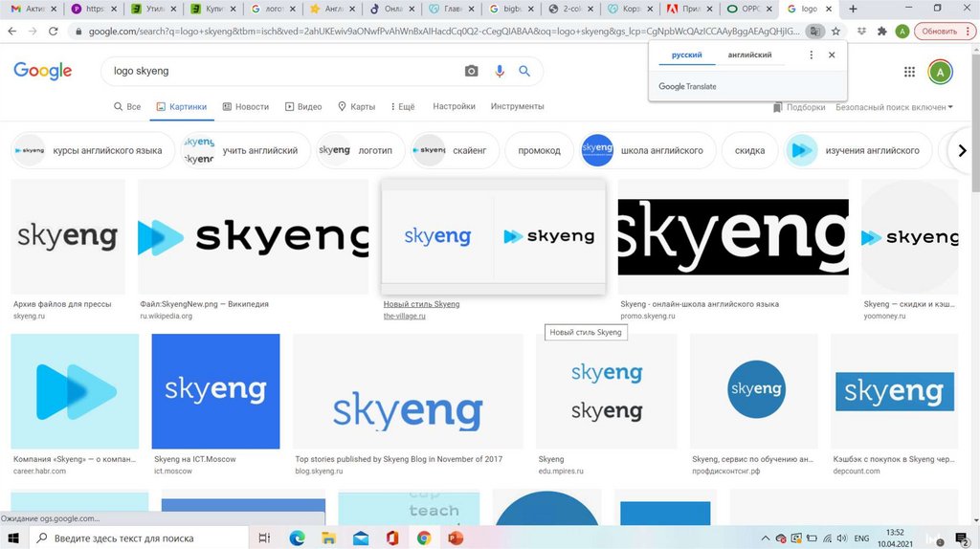This screenshot has height=549, width=980.
Task: Open Mail app from taskbar
Action: click(361, 538)
